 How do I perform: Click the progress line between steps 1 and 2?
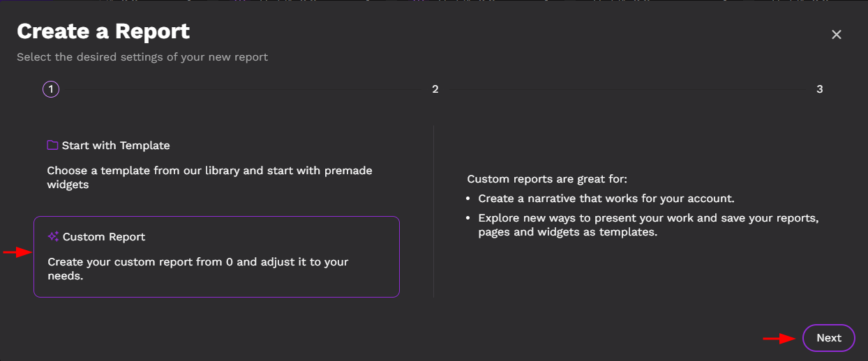click(x=243, y=89)
